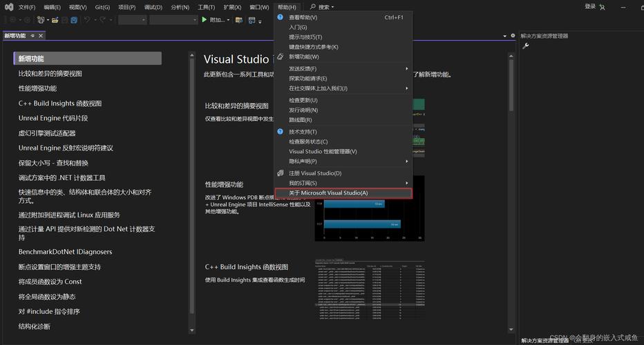
Task: Click the blue help icon beside 查看帮助
Action: point(280,17)
